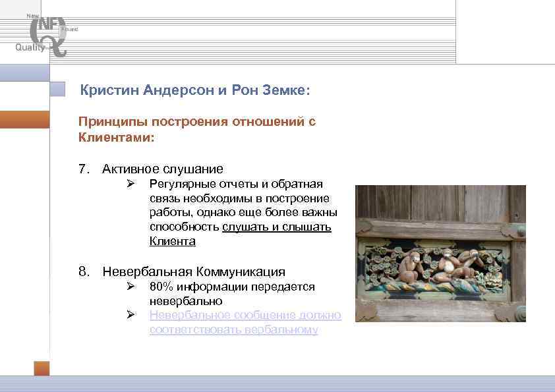This screenshot has width=555, height=392.
Task: Click the heading 'Кристин Андерсон и Рон Земке:'
Action: (x=195, y=90)
